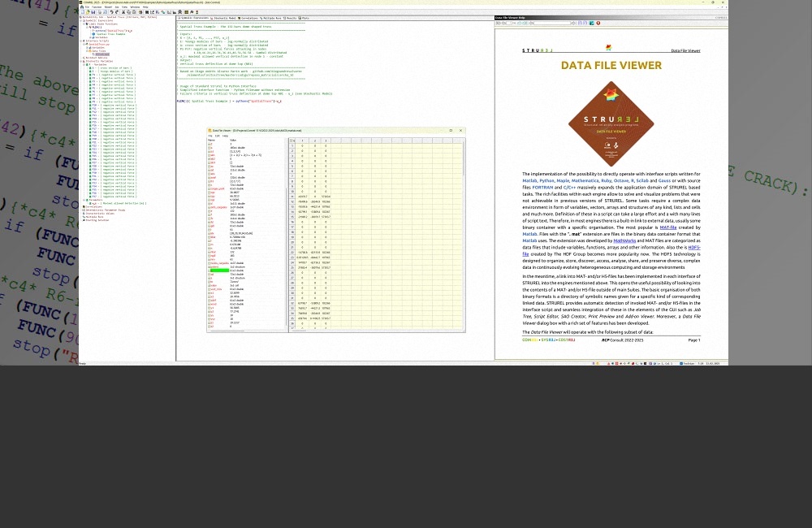Image resolution: width=812 pixels, height=528 pixels.
Task: Switch to the Plots tab
Action: pos(304,18)
